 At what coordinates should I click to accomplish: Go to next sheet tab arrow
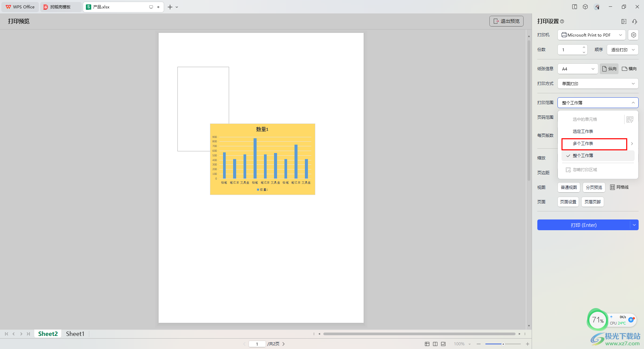pos(21,334)
